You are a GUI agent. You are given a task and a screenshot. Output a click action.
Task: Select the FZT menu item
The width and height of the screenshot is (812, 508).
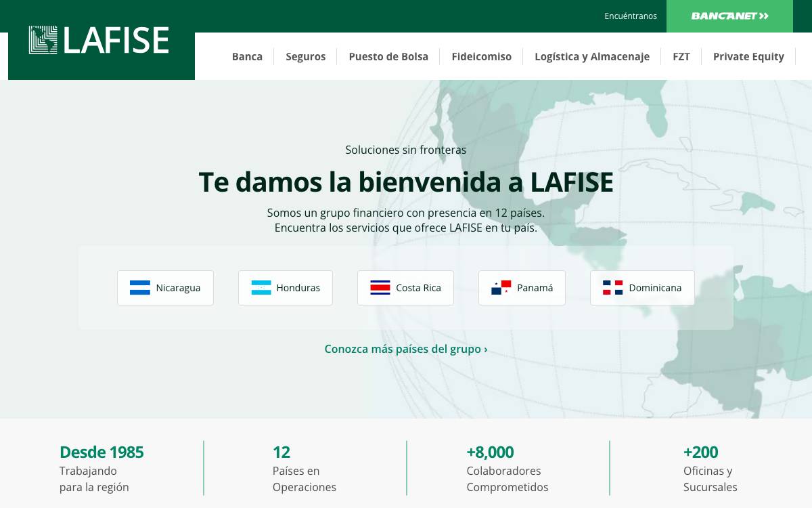pos(681,56)
